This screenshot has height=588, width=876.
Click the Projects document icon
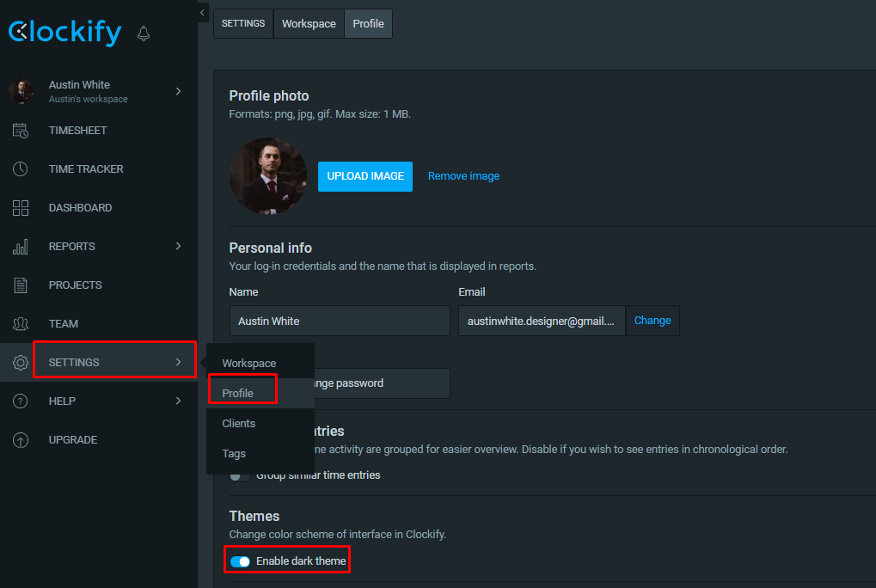tap(20, 285)
